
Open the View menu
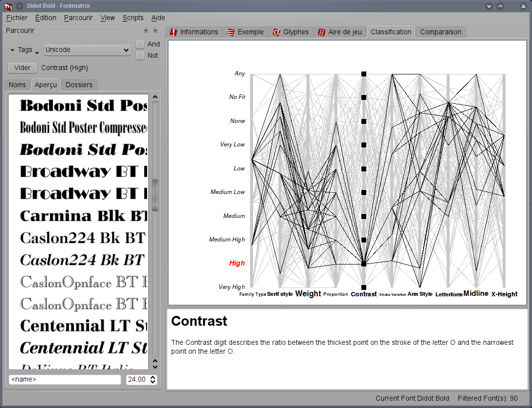[107, 18]
